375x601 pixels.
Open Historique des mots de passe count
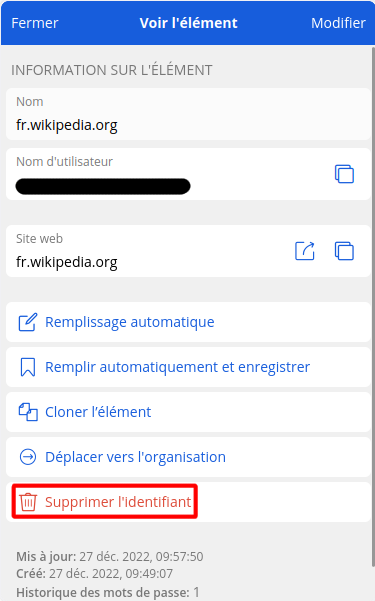coord(108,592)
